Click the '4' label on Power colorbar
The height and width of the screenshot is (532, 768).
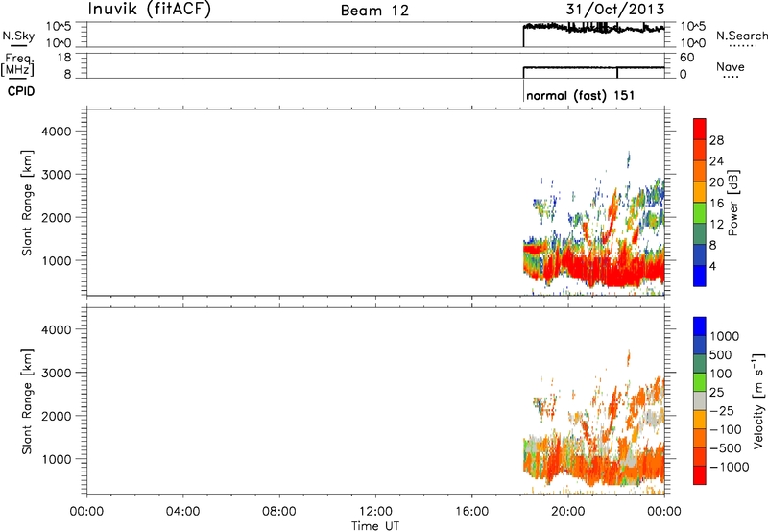[712, 266]
